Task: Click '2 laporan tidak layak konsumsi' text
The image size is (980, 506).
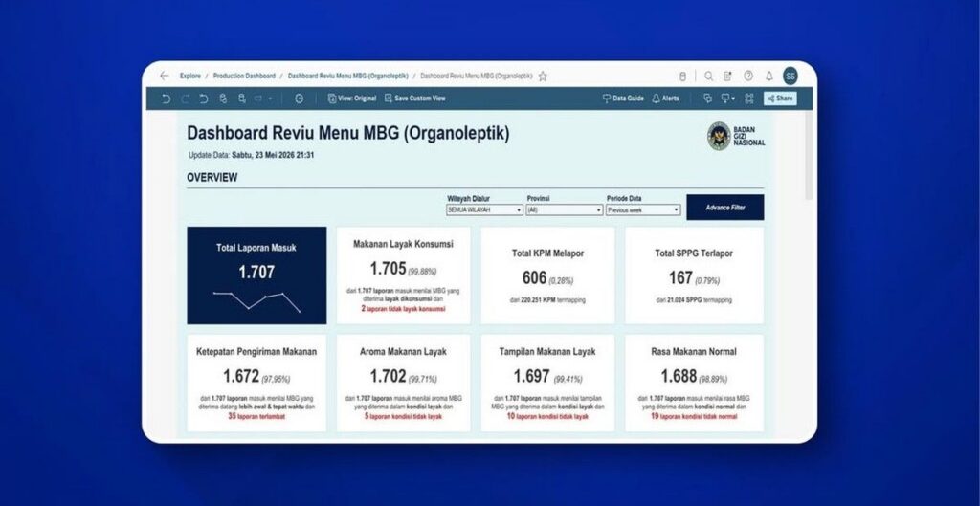Action: click(403, 309)
